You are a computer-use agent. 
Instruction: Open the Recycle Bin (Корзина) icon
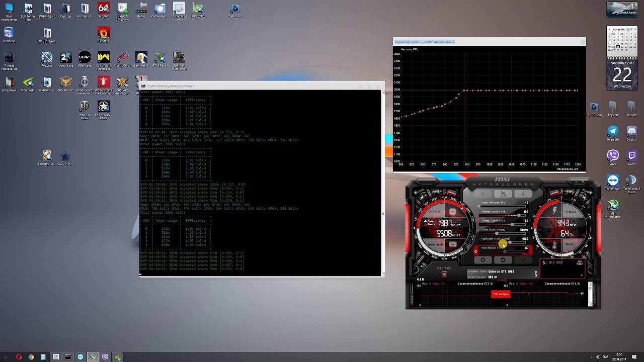(9, 35)
